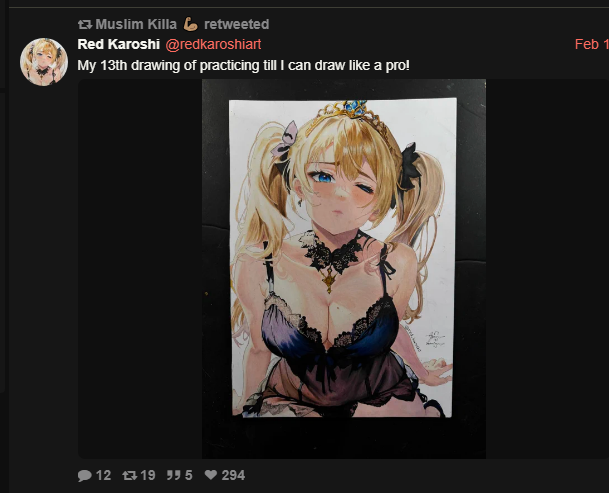Screen dimensions: 609x493
Task: Click the reply count 12
Action: (103, 475)
